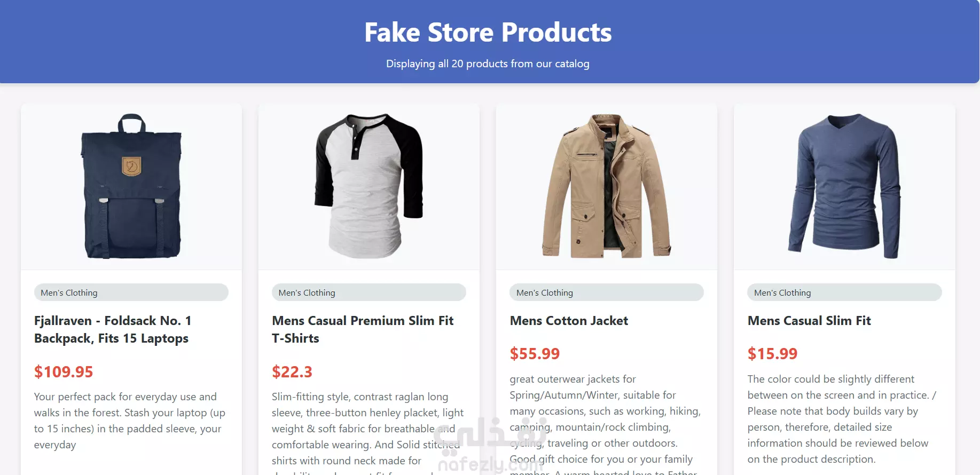Open the black and white raglan T-shirt image
This screenshot has height=475, width=980.
369,186
